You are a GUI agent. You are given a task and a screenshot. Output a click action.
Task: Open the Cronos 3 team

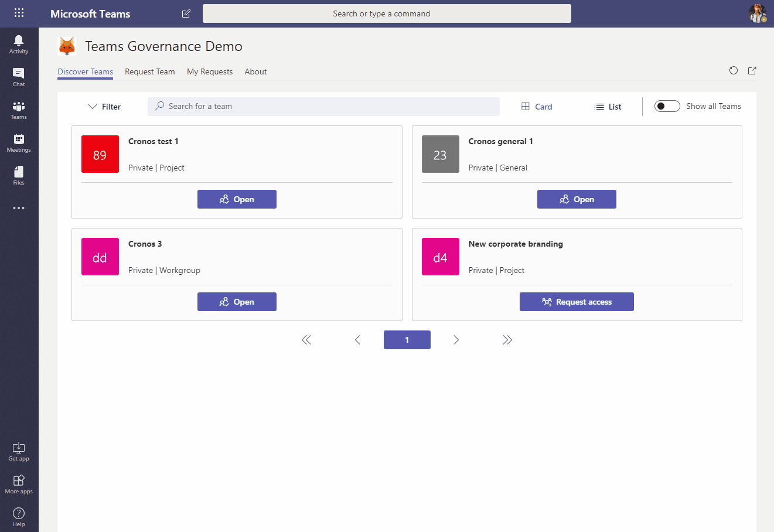tap(237, 302)
